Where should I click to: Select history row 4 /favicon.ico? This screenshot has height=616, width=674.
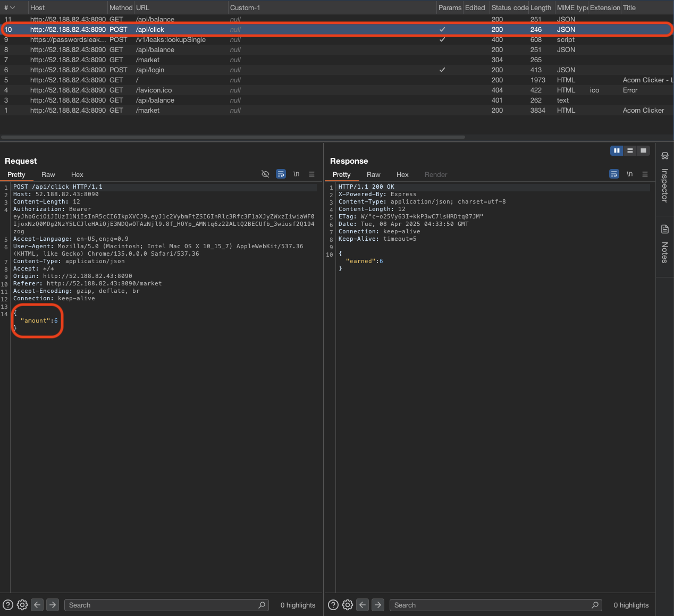pyautogui.click(x=337, y=90)
